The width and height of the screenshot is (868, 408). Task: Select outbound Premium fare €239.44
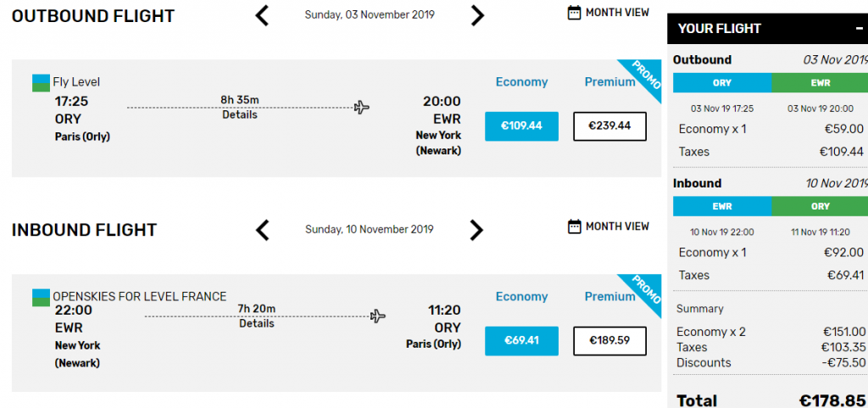(609, 126)
